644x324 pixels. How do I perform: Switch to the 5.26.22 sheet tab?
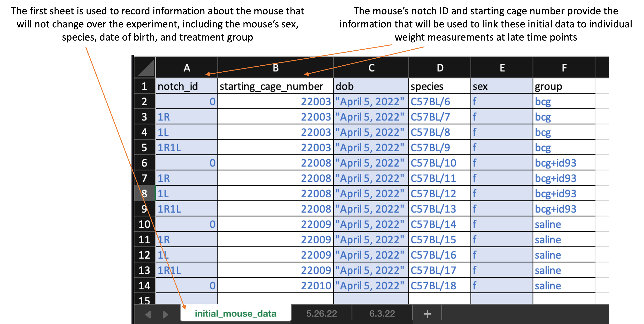tap(322, 313)
